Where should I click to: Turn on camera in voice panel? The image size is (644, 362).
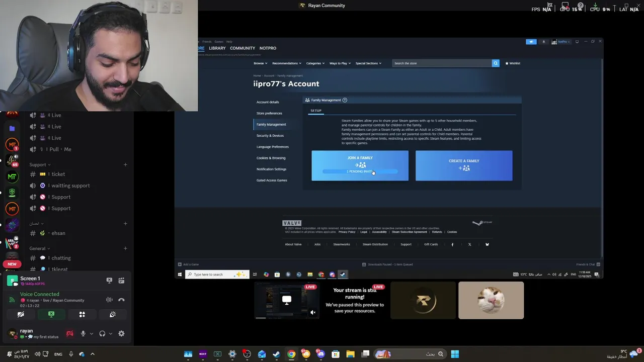tap(21, 314)
